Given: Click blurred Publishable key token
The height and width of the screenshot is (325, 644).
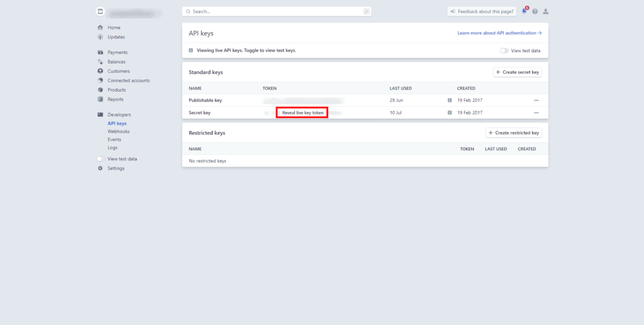Looking at the screenshot, I should coord(303,101).
